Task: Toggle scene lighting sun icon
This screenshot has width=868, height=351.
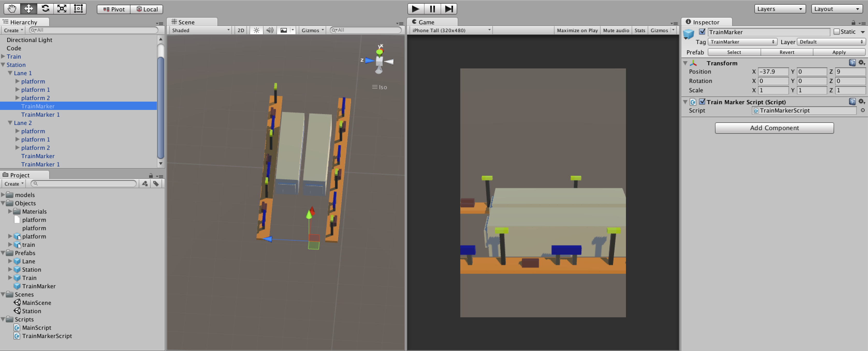Action: pos(257,30)
